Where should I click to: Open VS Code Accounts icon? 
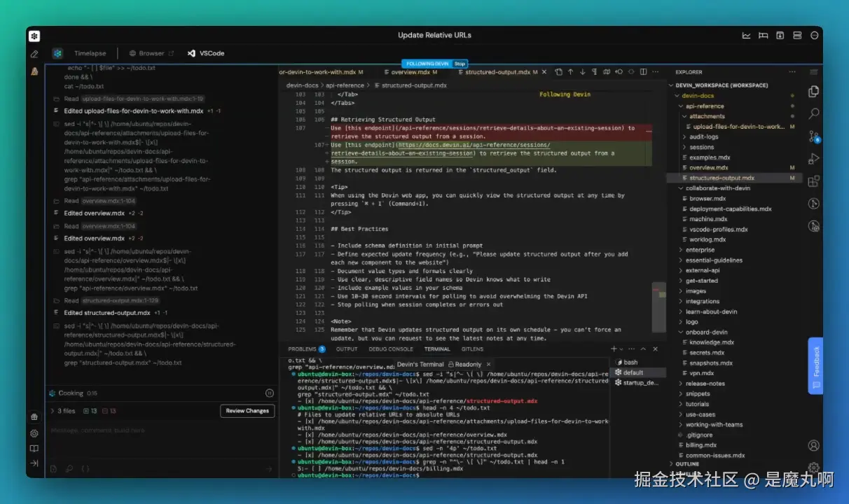813,445
